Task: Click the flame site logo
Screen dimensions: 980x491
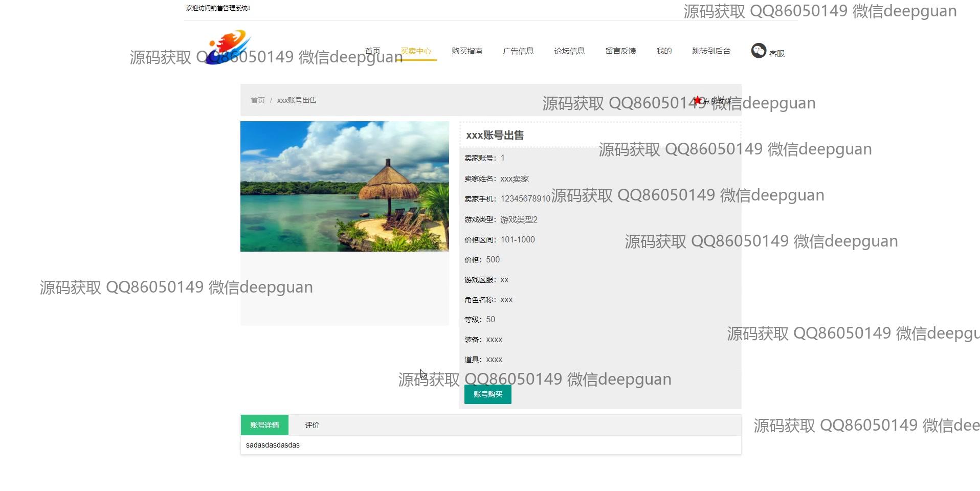Action: click(230, 47)
